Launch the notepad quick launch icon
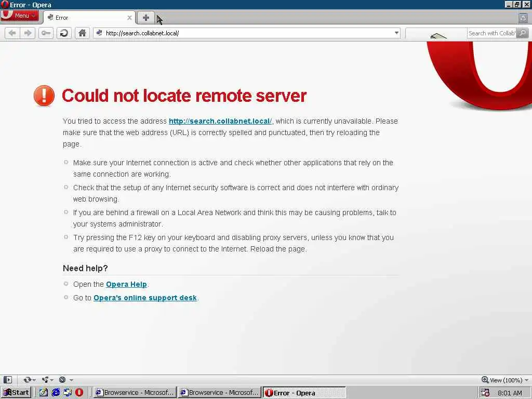Image resolution: width=532 pixels, height=399 pixels. tap(44, 393)
